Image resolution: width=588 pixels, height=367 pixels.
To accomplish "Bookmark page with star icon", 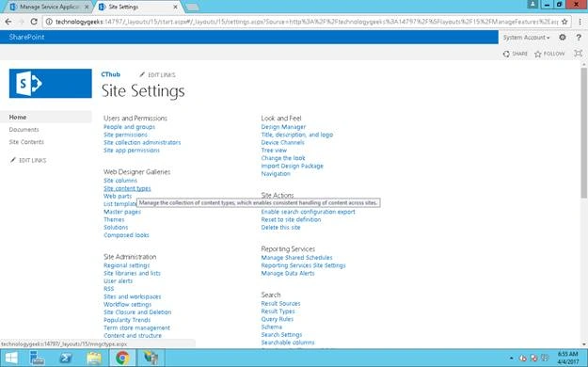I will point(564,22).
